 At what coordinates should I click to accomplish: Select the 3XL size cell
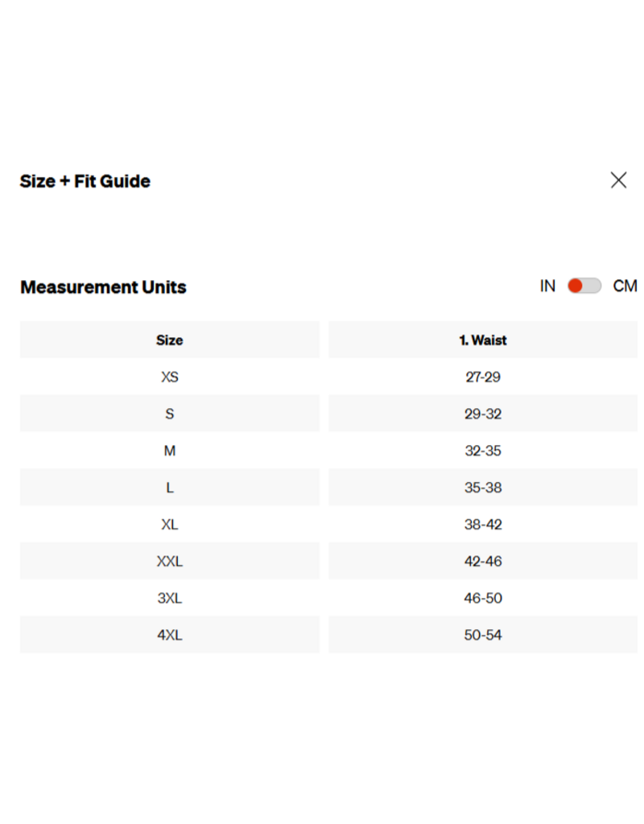(x=169, y=598)
